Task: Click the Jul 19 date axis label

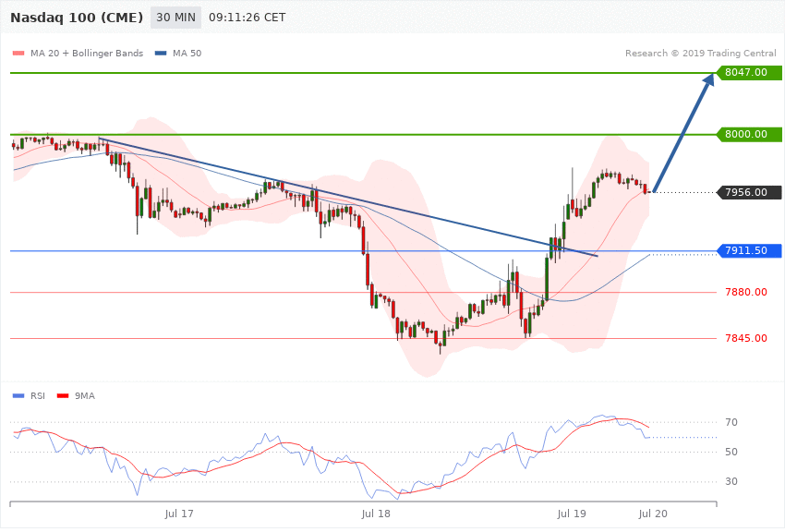Action: [572, 514]
